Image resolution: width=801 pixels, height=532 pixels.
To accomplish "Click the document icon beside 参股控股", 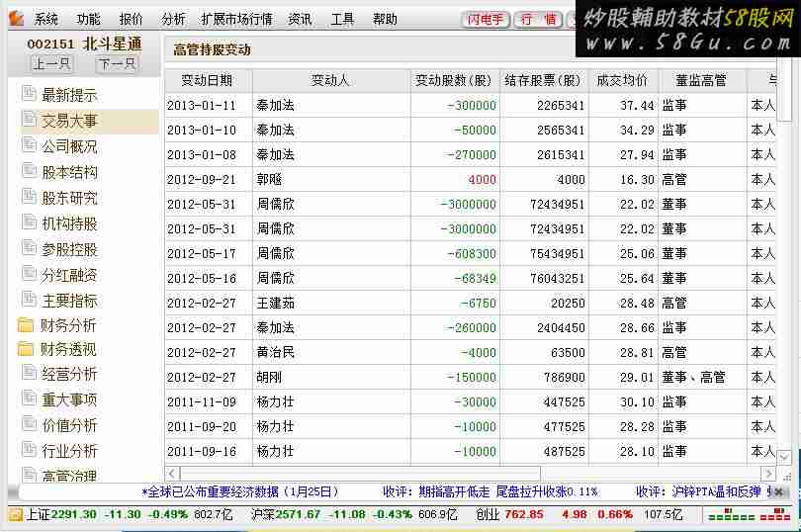I will click(x=29, y=248).
